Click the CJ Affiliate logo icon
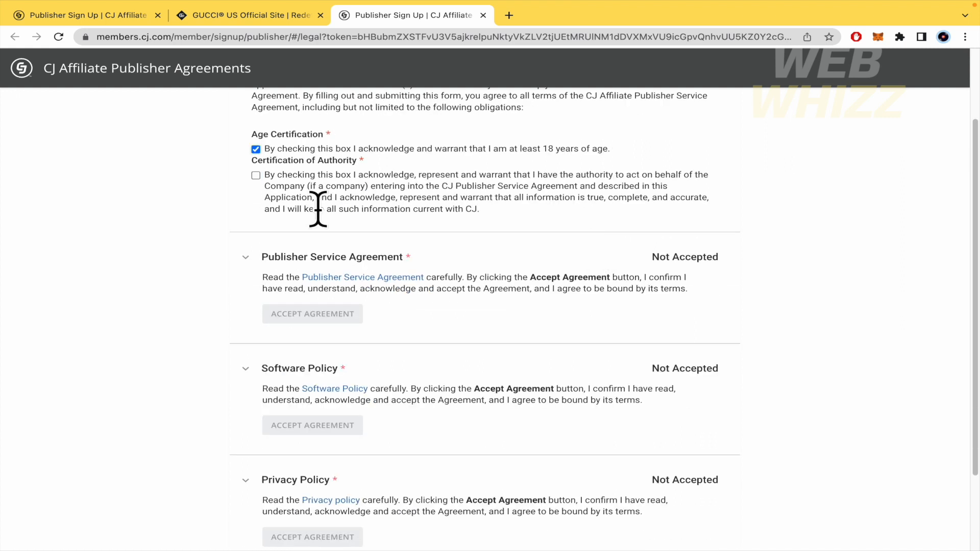Image resolution: width=980 pixels, height=551 pixels. [x=21, y=68]
